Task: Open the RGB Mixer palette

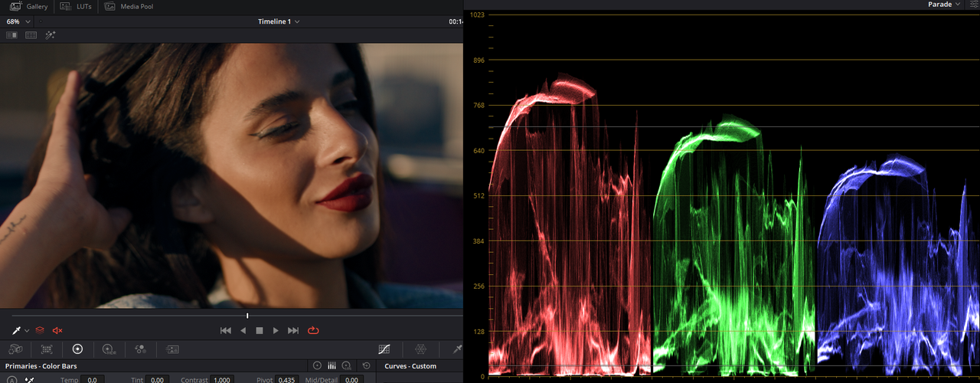Action: pyautogui.click(x=140, y=349)
